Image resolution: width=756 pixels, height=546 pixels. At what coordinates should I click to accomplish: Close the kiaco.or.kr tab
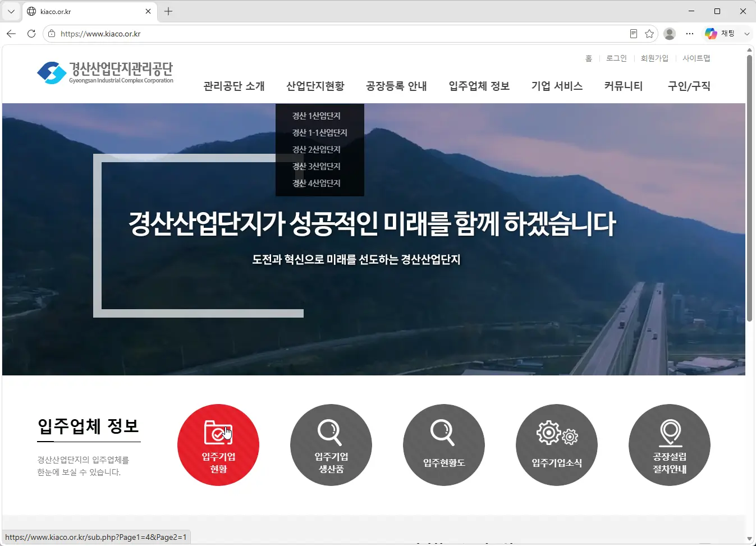click(148, 11)
